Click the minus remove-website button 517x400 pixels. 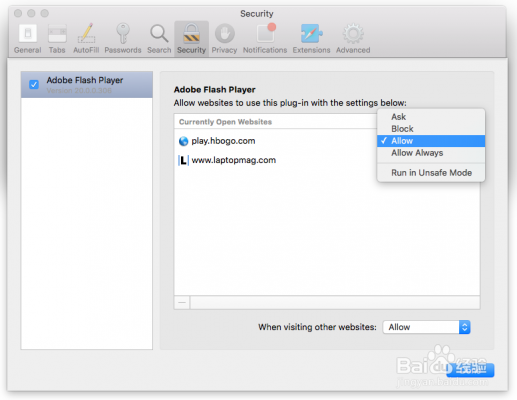(x=182, y=302)
